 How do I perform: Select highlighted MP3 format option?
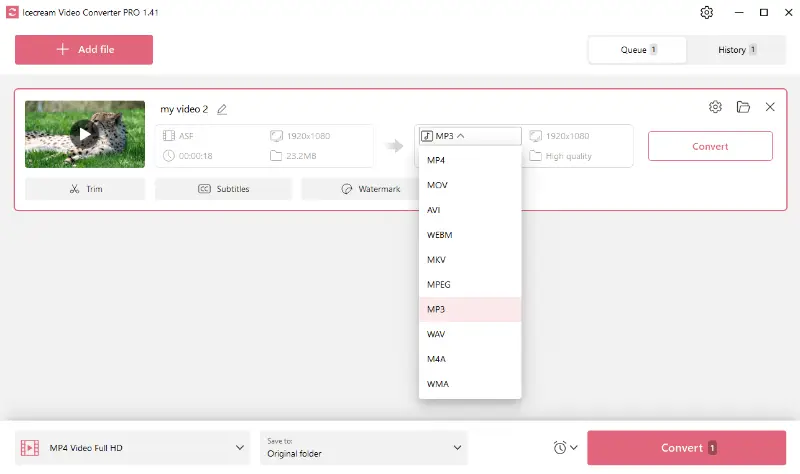click(470, 309)
